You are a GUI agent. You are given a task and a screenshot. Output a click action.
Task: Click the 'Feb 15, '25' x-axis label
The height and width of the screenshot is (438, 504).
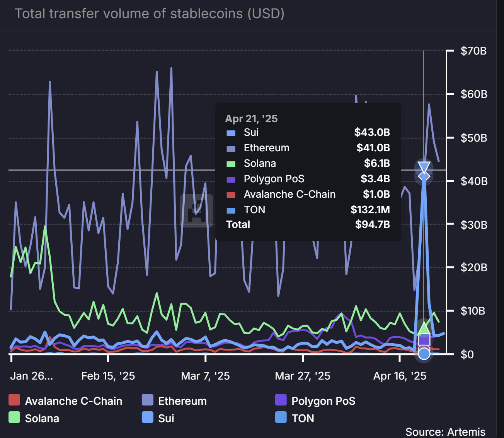point(108,376)
